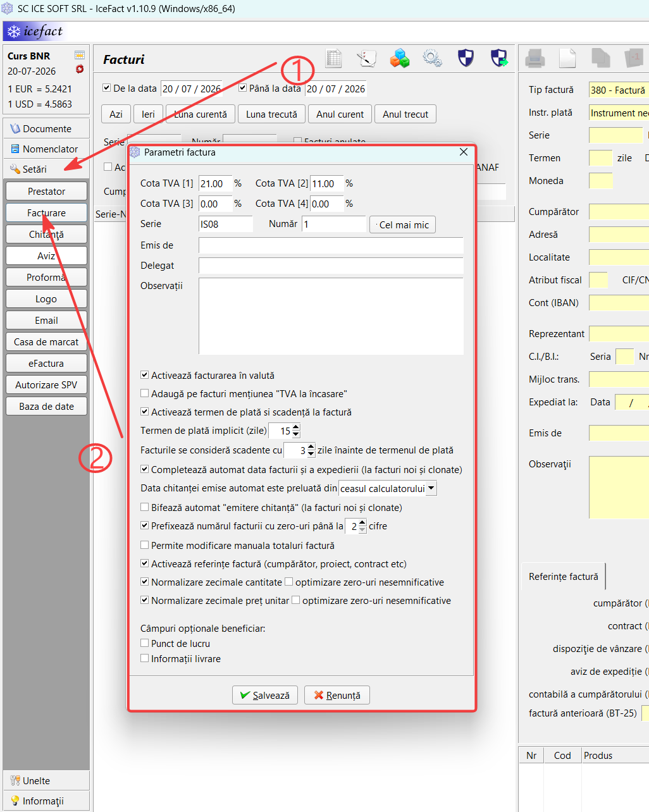Click the colored cubes toolbar icon
The image size is (649, 812).
click(400, 59)
